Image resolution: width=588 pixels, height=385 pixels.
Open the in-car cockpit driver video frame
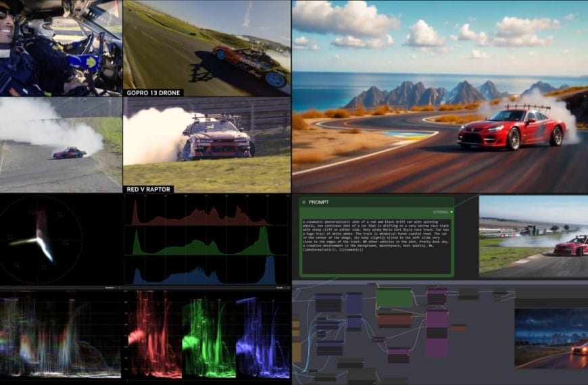[x=61, y=48]
